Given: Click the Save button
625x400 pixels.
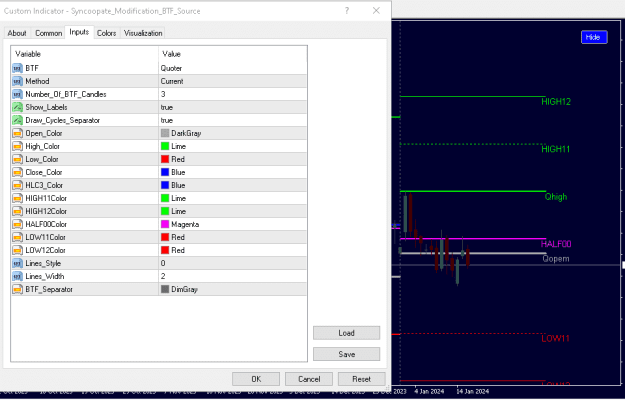Looking at the screenshot, I should [346, 354].
